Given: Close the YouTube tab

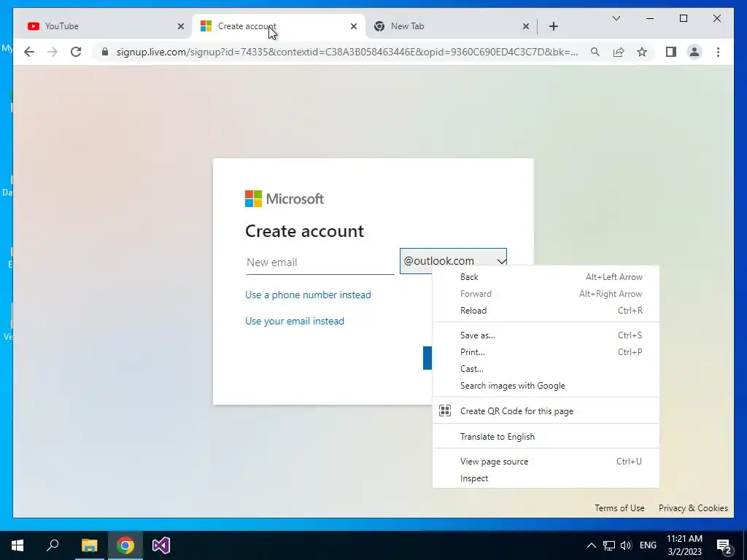Looking at the screenshot, I should click(181, 26).
